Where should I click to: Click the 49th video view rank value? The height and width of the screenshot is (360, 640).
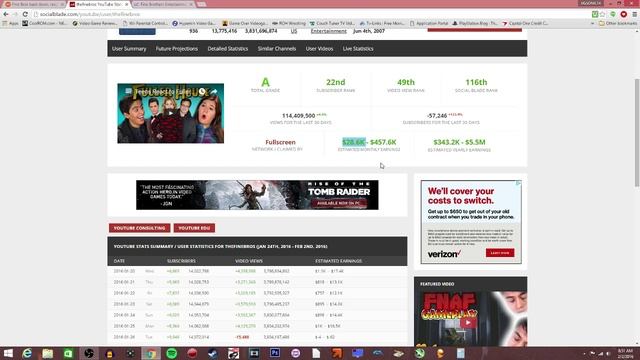[x=406, y=82]
